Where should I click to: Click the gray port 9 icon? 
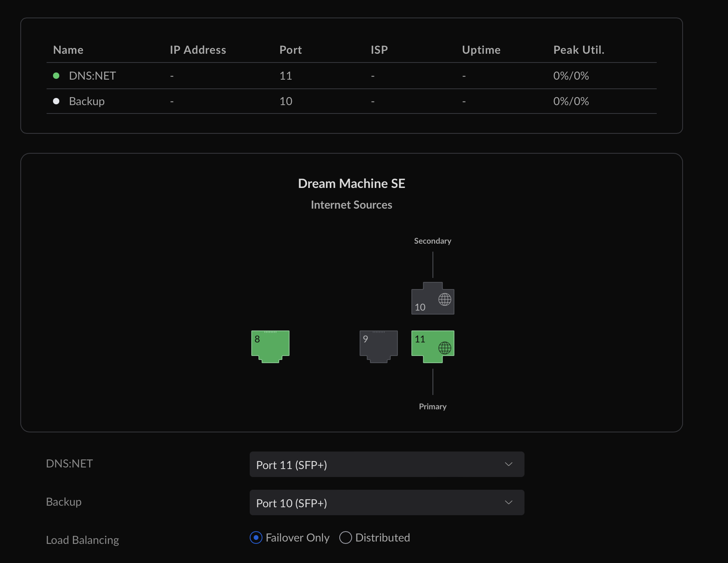379,346
